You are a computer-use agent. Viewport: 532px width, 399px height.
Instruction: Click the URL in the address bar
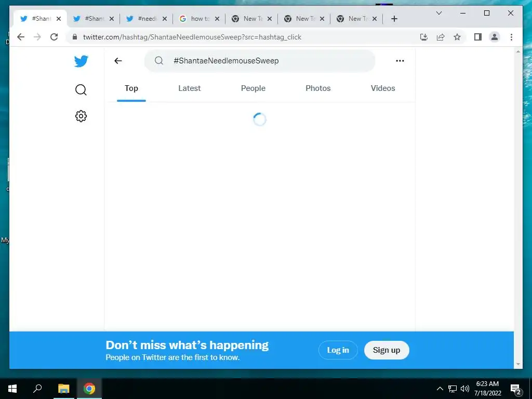192,37
